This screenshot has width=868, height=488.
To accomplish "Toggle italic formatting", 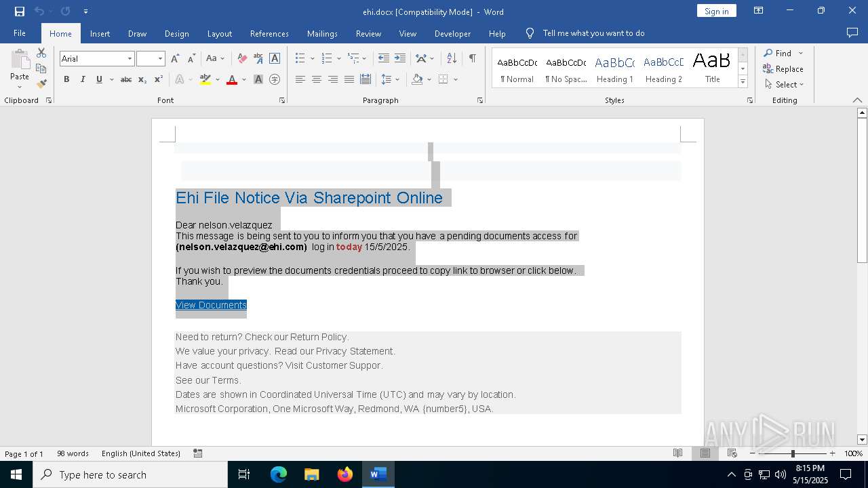I will point(83,80).
